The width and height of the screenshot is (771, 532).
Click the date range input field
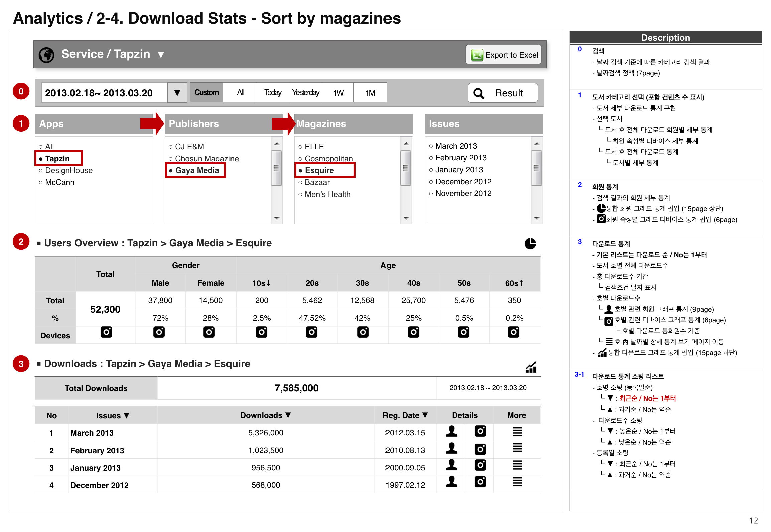point(104,93)
